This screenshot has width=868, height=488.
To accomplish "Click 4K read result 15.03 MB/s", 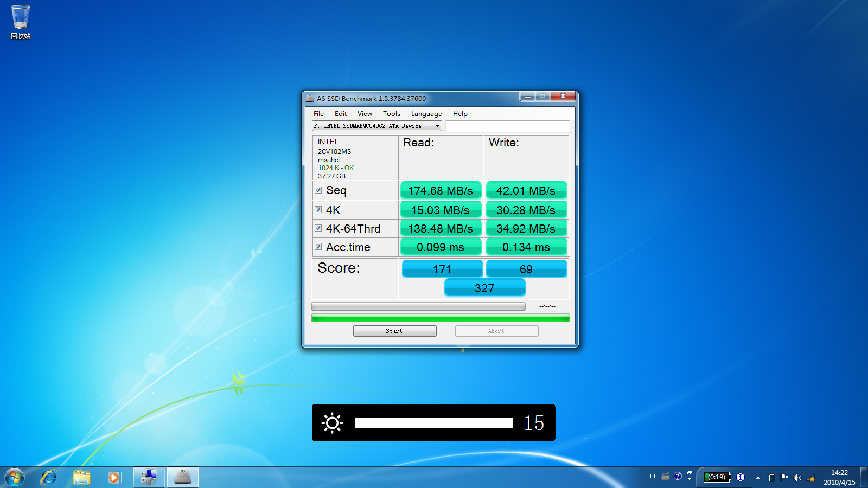I will pyautogui.click(x=441, y=210).
